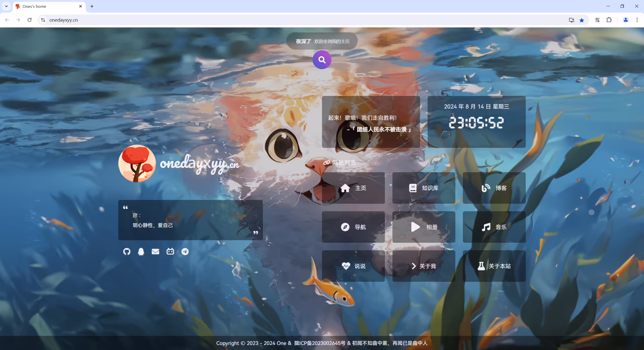Viewport: 644px width, 350px height.
Task: Open the browser extensions puzzle icon
Action: [609, 20]
